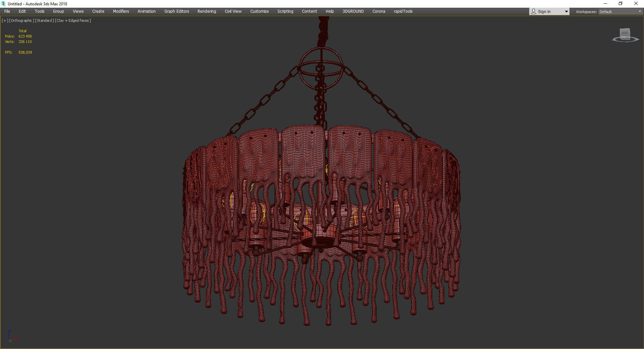Click the axis tripod gizmo

pyautogui.click(x=13, y=336)
